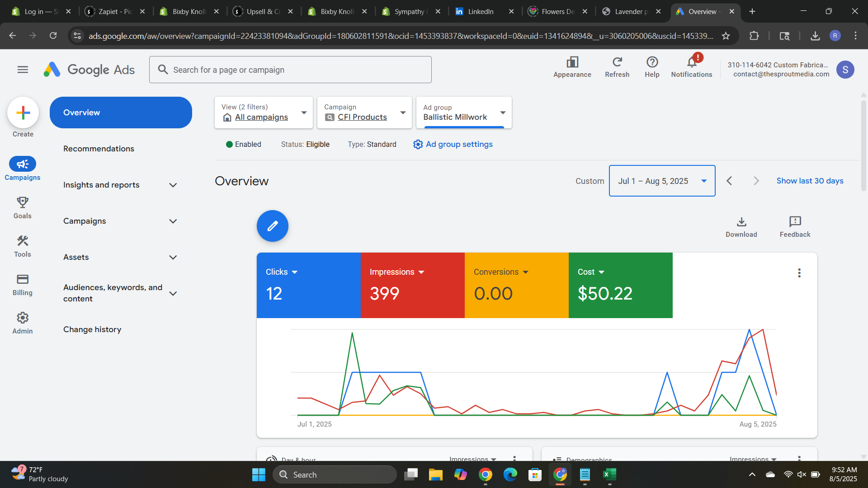The width and height of the screenshot is (868, 488).
Task: Reload the browser page
Action: (53, 36)
